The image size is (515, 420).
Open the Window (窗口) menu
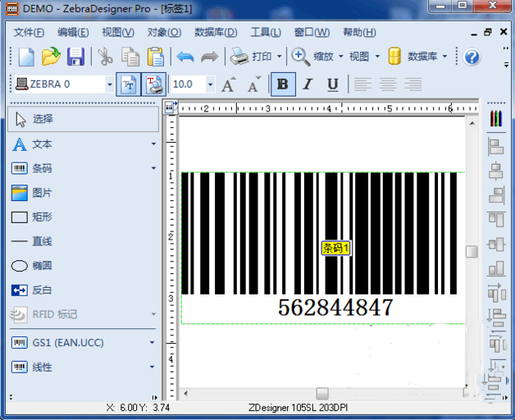(312, 32)
